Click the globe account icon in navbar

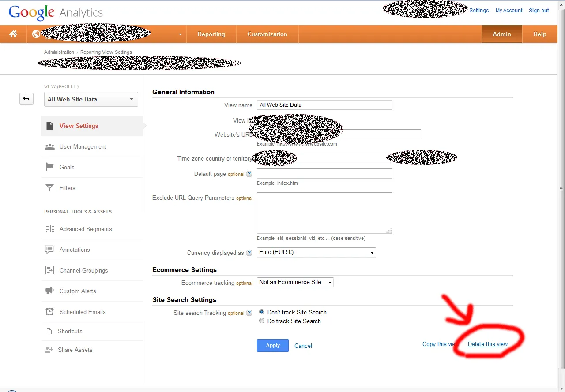tap(36, 34)
